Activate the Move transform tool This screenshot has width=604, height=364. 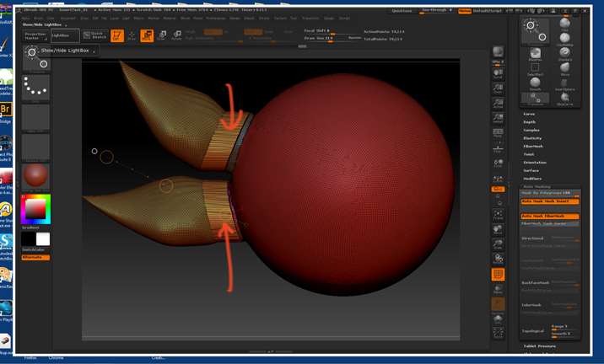pyautogui.click(x=146, y=35)
